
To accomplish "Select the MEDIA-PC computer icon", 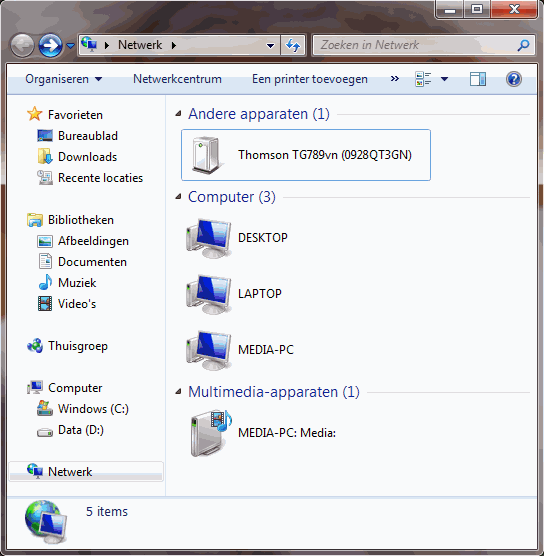I will [240, 350].
